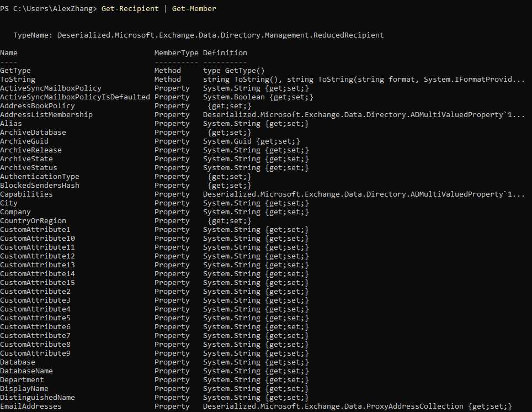Click the Get-Member command text

194,8
